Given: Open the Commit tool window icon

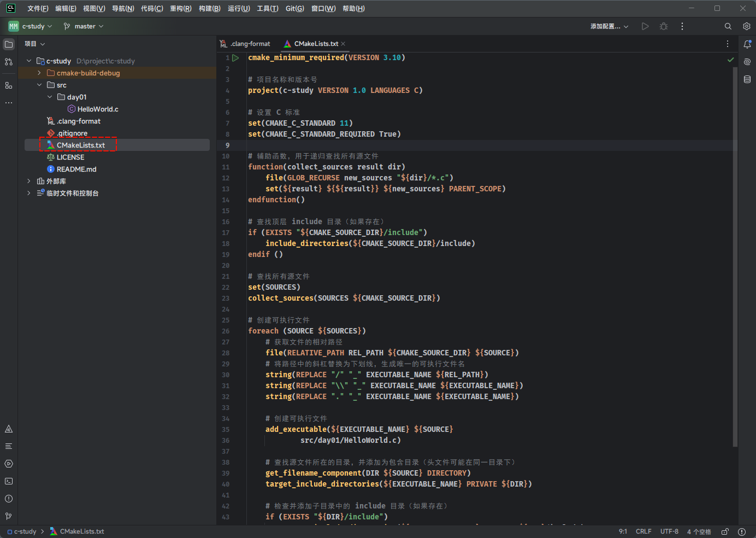Looking at the screenshot, I should click(9, 62).
